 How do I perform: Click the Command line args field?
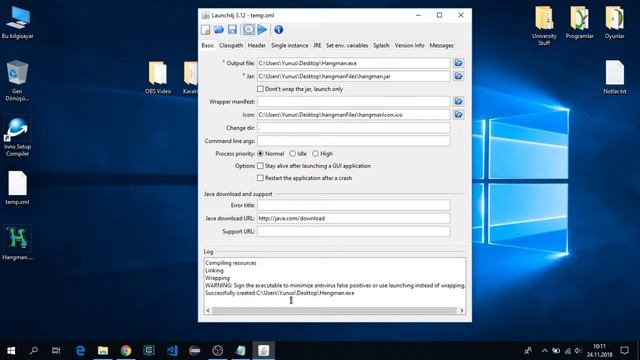point(353,141)
